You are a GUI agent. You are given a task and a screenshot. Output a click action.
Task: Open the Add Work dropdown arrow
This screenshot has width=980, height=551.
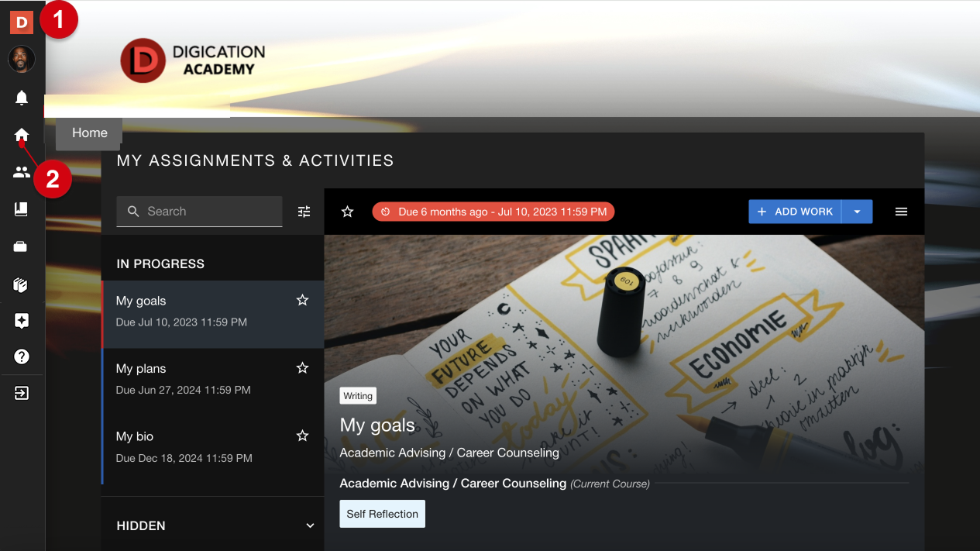click(x=857, y=212)
